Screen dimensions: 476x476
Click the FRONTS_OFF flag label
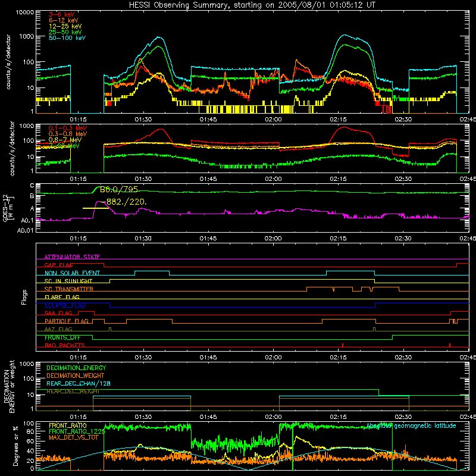62,337
